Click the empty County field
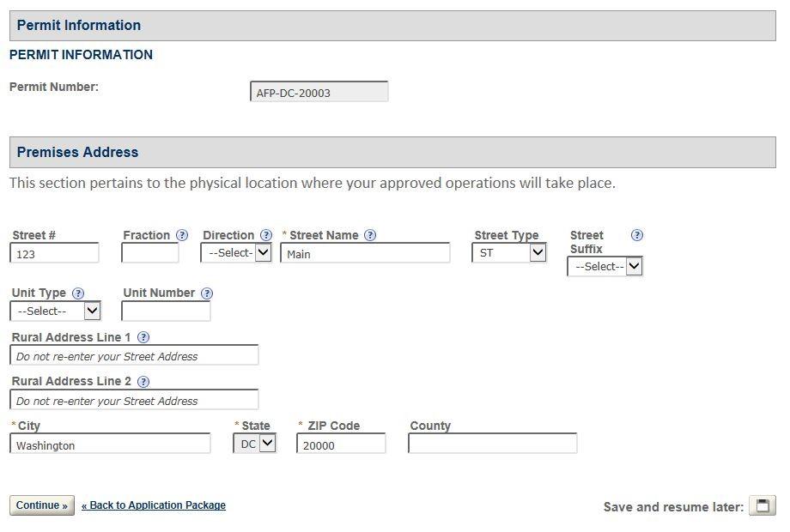Image resolution: width=790 pixels, height=532 pixels. click(x=492, y=444)
